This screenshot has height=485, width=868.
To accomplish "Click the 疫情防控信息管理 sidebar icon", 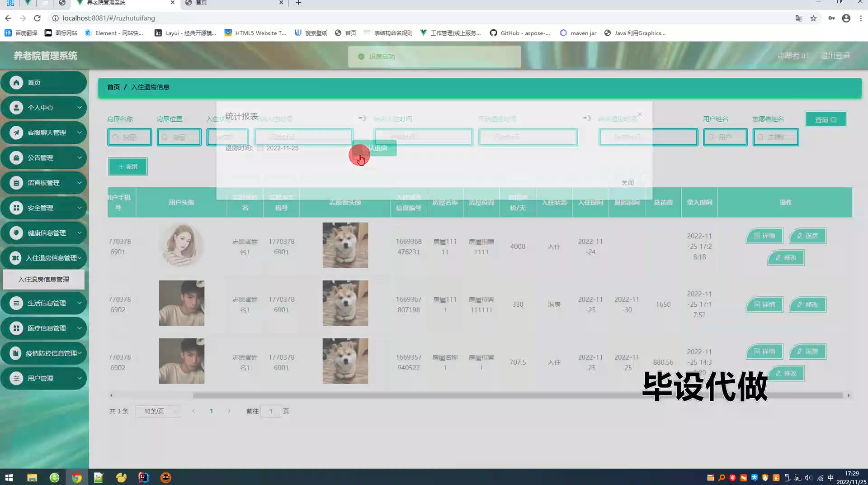I will tap(15, 353).
